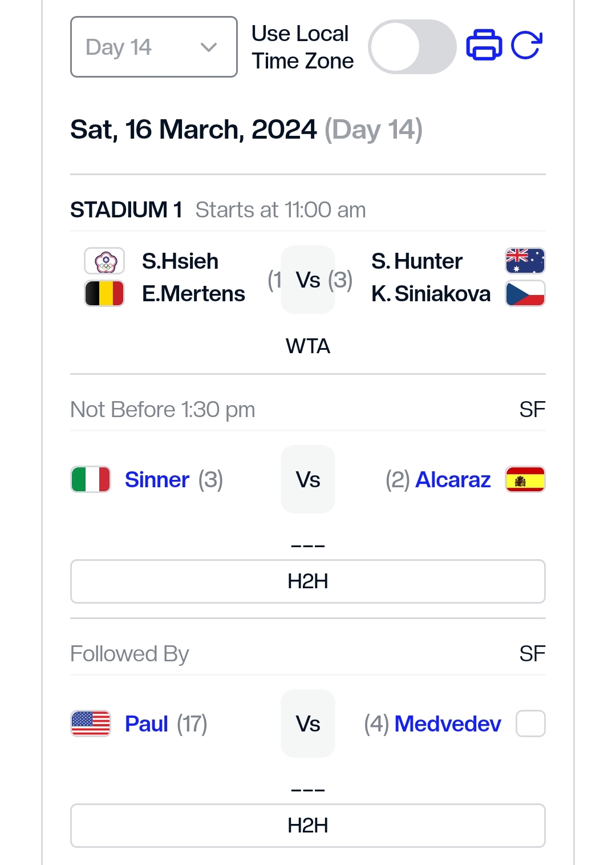Click the Chinese Taipei flag next to S.Hsieh
Image resolution: width=616 pixels, height=865 pixels.
click(x=104, y=261)
